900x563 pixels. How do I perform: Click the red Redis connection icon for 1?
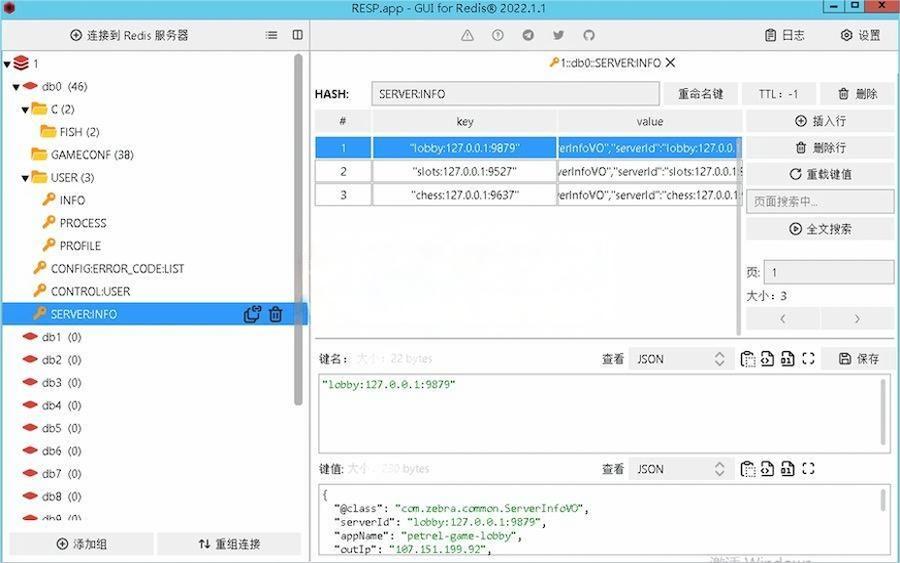tap(21, 63)
